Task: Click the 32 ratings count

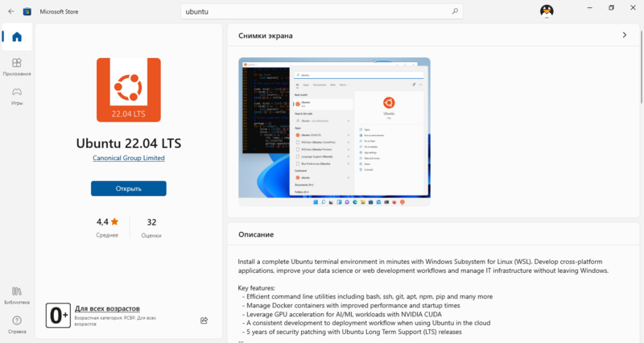Action: tap(151, 222)
